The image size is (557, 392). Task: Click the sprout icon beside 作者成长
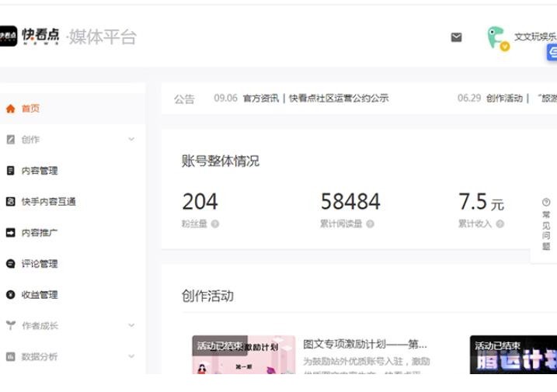click(11, 325)
